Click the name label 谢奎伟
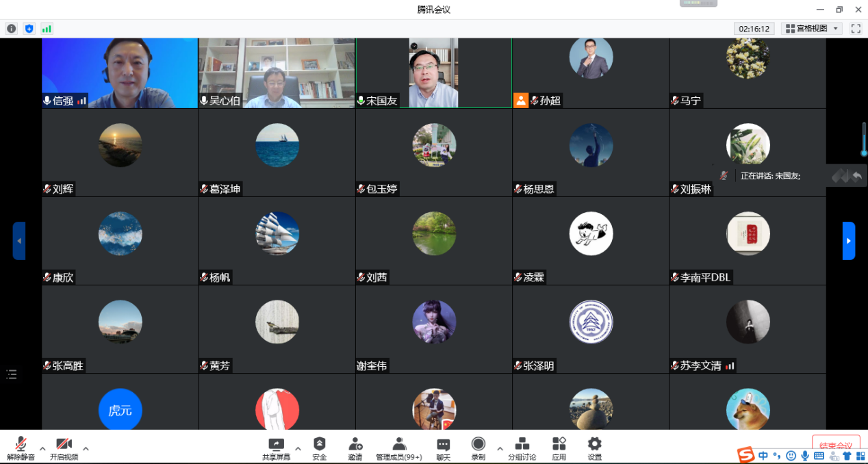868x464 pixels. pos(372,365)
